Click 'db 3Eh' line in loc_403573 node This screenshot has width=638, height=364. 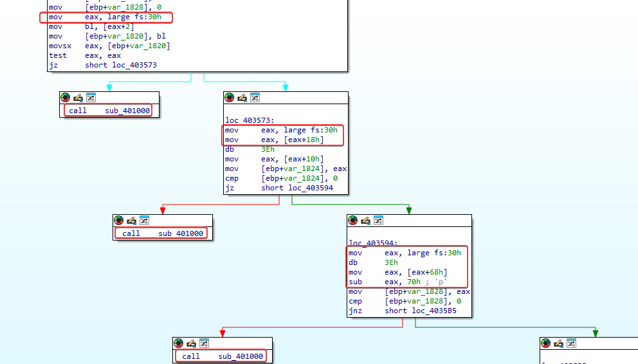[x=250, y=149]
